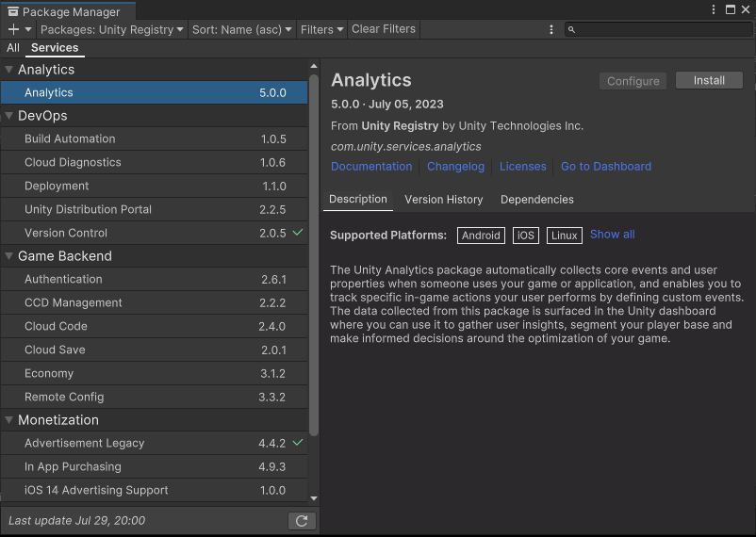Viewport: 756px width, 537px height.
Task: Select the Version Control package
Action: coord(155,233)
